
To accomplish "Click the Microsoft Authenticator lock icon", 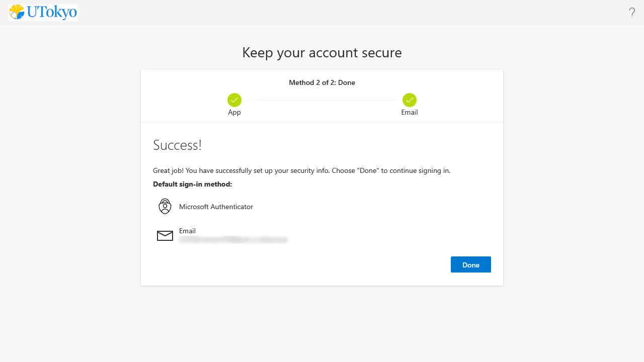I will point(165,207).
